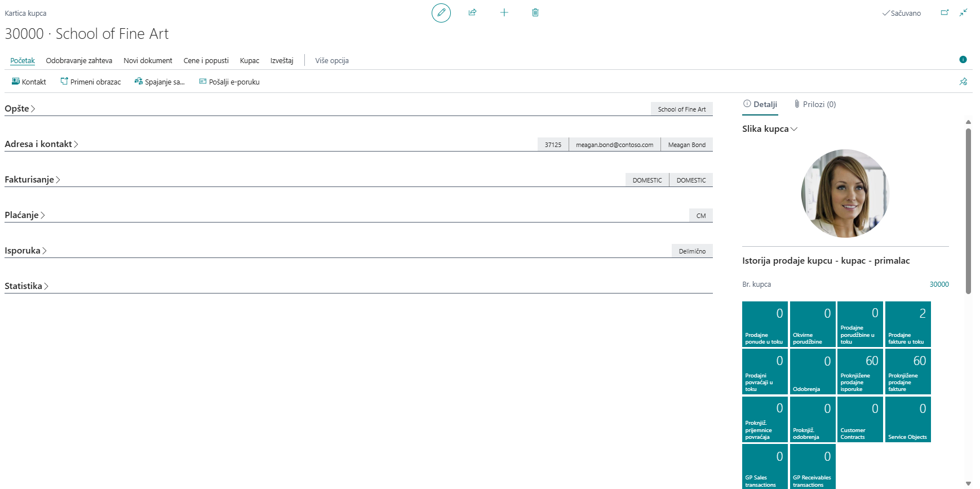
Task: Open card in new window icon
Action: pos(944,12)
